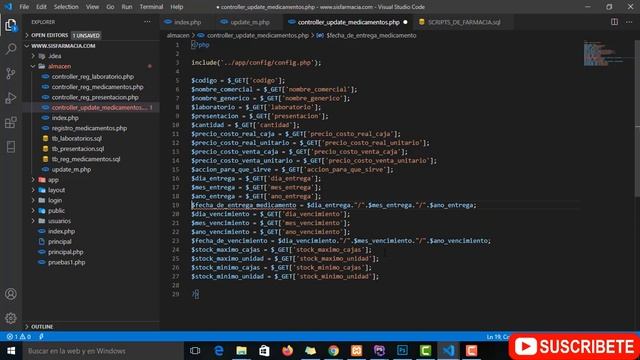
Task: Switch to Visual Studio Code taskbar icon
Action: pyautogui.click(x=448, y=351)
